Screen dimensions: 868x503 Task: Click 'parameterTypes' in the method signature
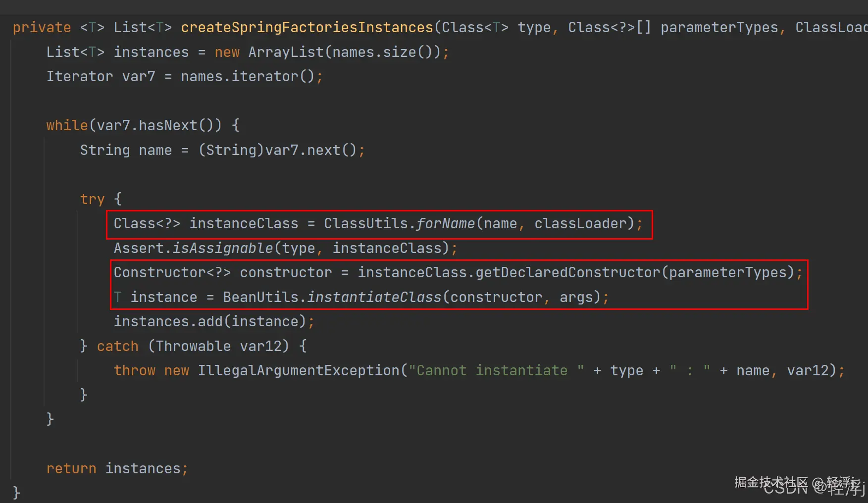(719, 28)
